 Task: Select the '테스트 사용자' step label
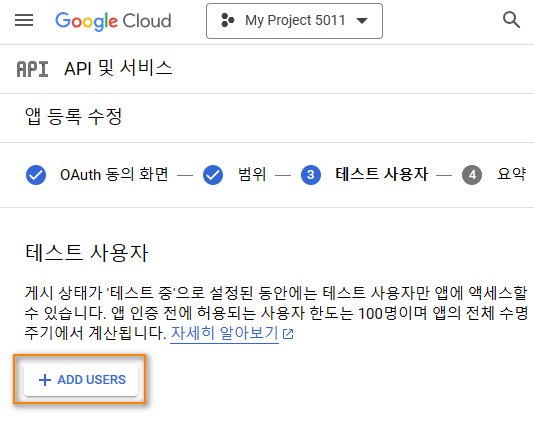click(381, 174)
